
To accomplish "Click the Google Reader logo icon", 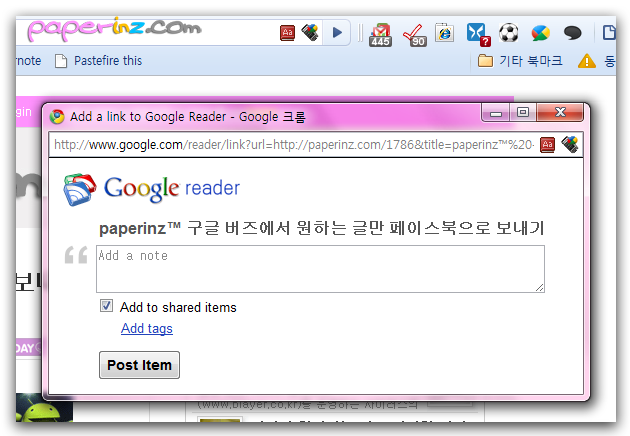I will click(x=80, y=189).
